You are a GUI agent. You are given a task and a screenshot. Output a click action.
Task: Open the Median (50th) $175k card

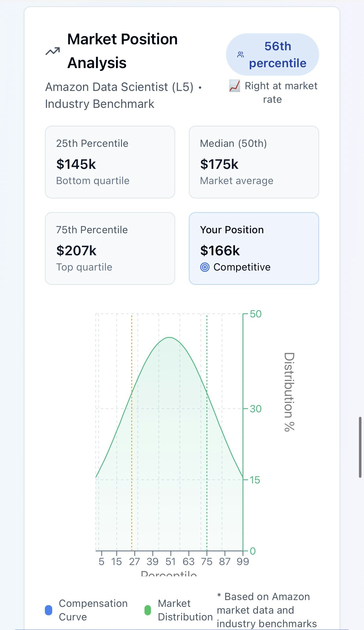click(254, 162)
